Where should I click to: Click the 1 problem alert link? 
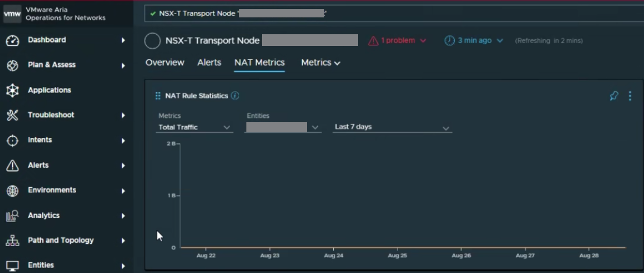pyautogui.click(x=398, y=41)
